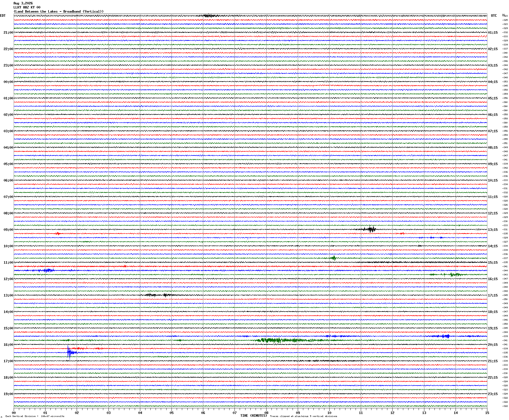The width and height of the screenshot is (509, 420).
Task: Click minute '10' on the bottom time axis
Action: (x=329, y=413)
